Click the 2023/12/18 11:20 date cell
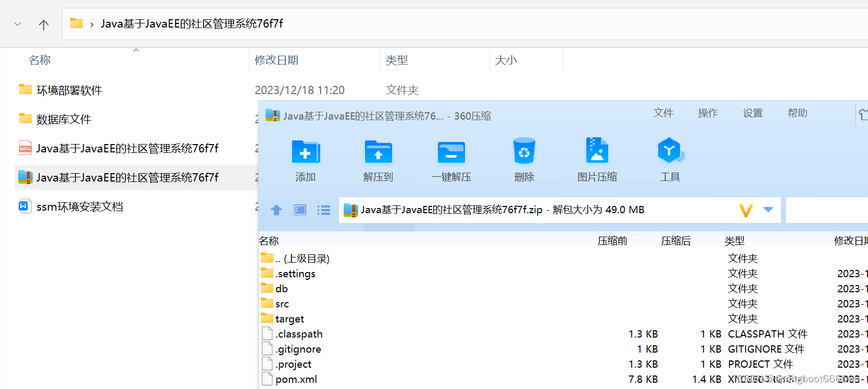The image size is (868, 389). click(299, 90)
